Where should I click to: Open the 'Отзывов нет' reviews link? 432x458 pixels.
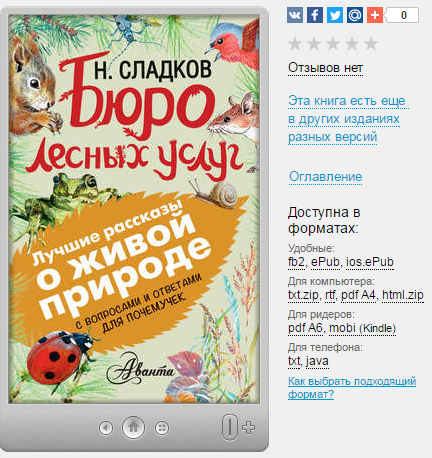click(x=325, y=68)
